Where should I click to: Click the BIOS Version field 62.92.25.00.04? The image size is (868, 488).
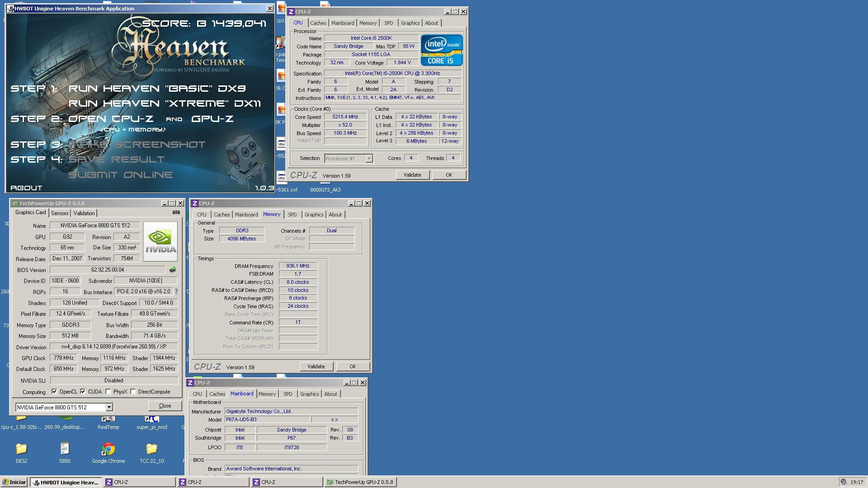click(x=108, y=270)
